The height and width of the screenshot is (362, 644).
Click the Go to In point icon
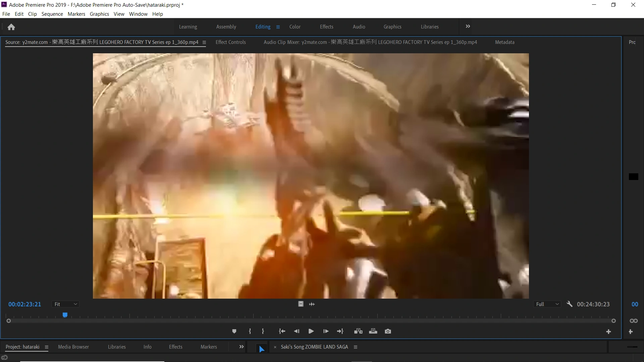point(282,331)
